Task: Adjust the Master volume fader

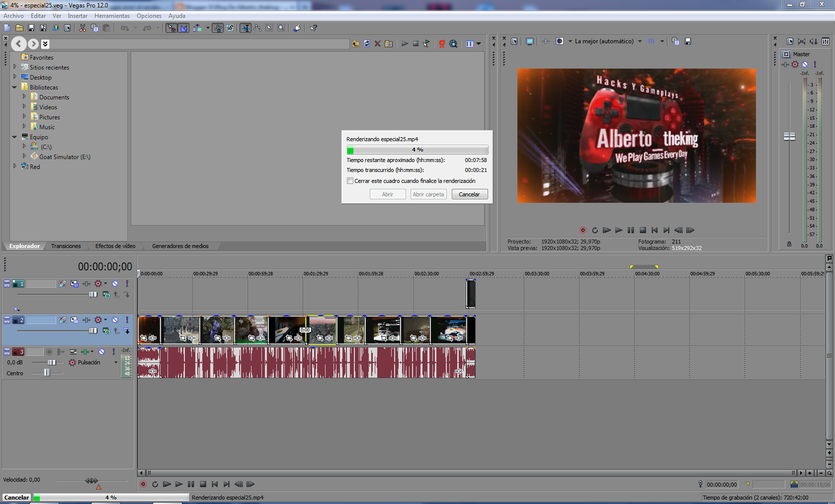Action: [x=789, y=136]
